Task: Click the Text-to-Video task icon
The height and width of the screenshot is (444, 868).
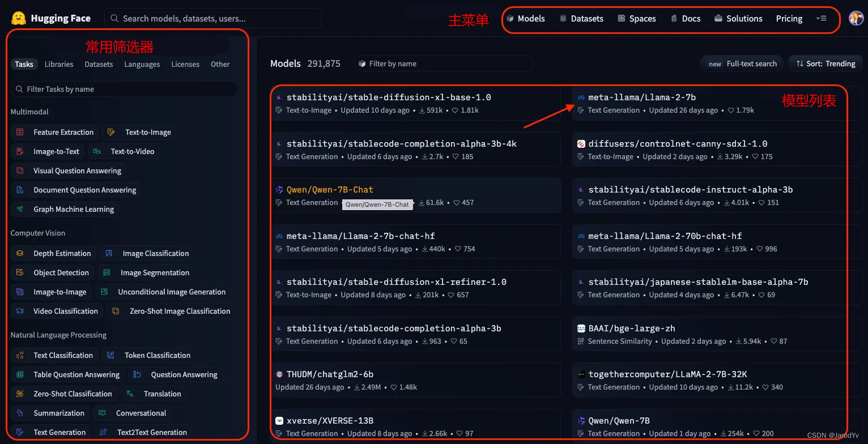Action: (x=97, y=151)
